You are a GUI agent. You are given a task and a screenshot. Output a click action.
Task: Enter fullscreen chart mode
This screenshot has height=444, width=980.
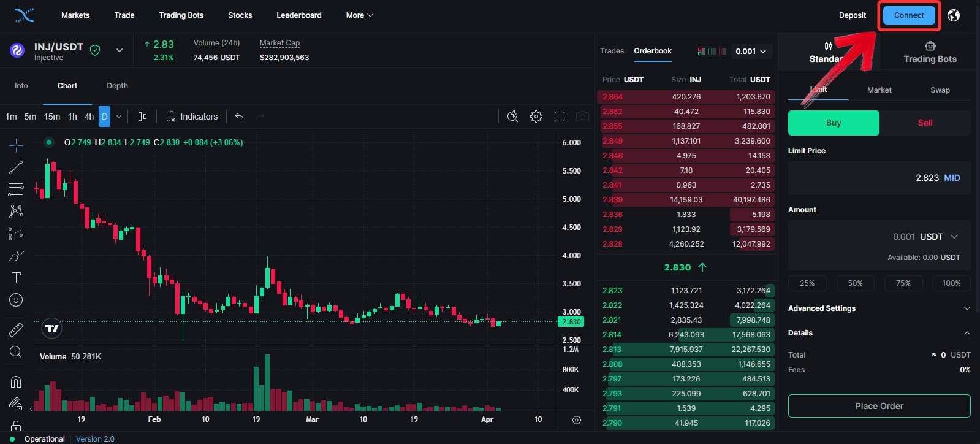point(560,117)
